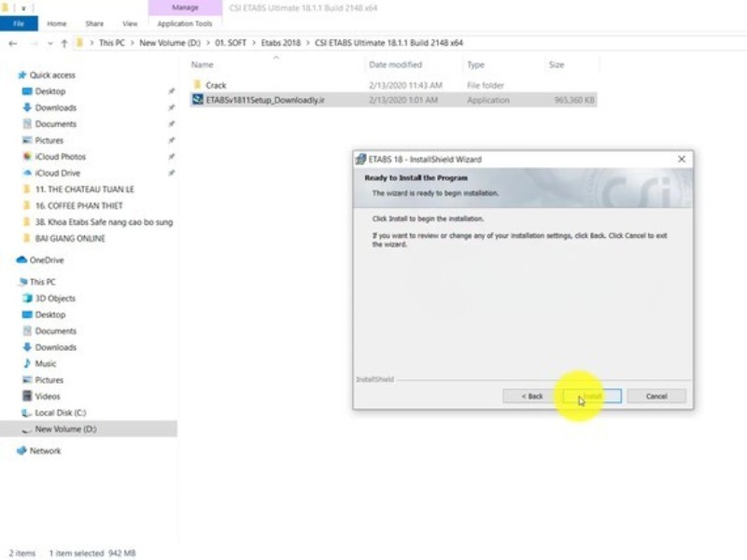The height and width of the screenshot is (560, 747).
Task: Expand the This PC tree node
Action: 9,282
